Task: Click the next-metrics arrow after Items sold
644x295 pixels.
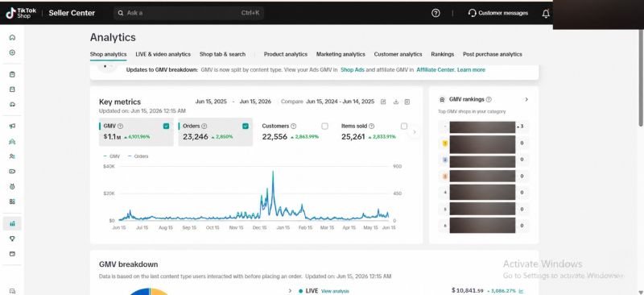Action: (x=415, y=132)
